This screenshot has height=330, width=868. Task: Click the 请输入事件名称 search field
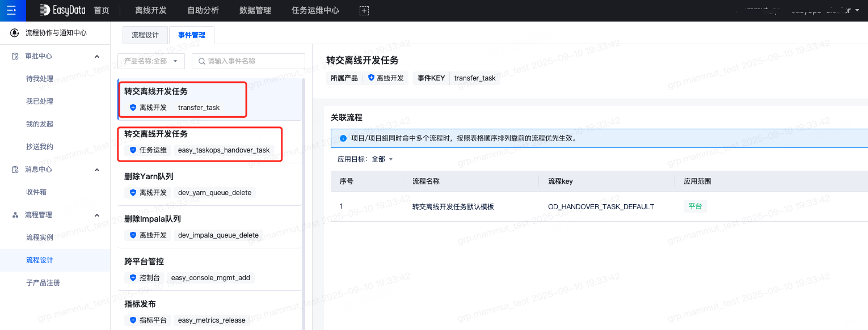tap(248, 61)
